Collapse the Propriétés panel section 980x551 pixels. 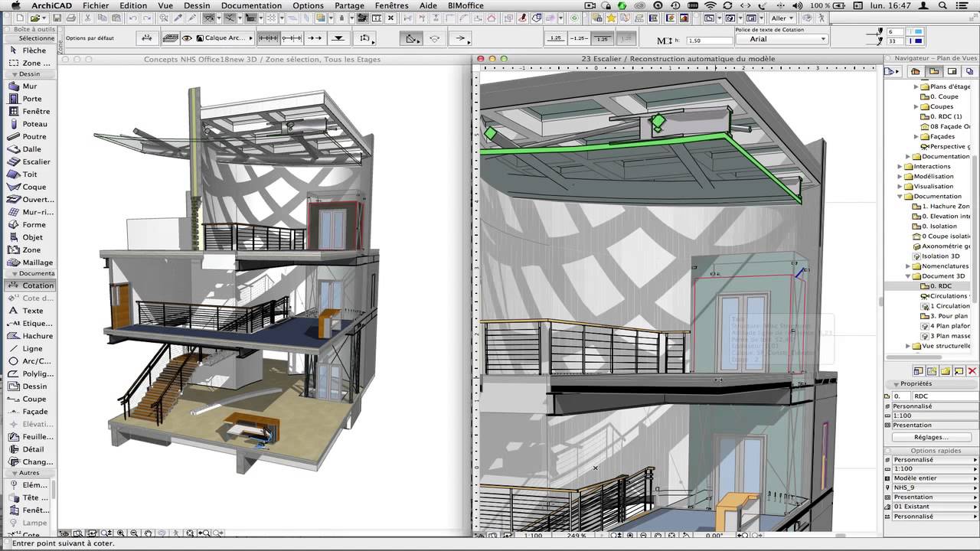tap(895, 383)
